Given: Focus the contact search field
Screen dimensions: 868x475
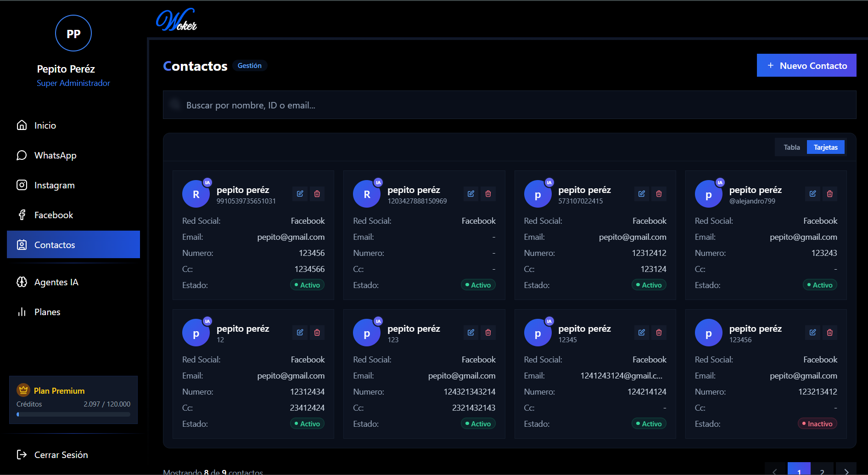Looking at the screenshot, I should 510,105.
